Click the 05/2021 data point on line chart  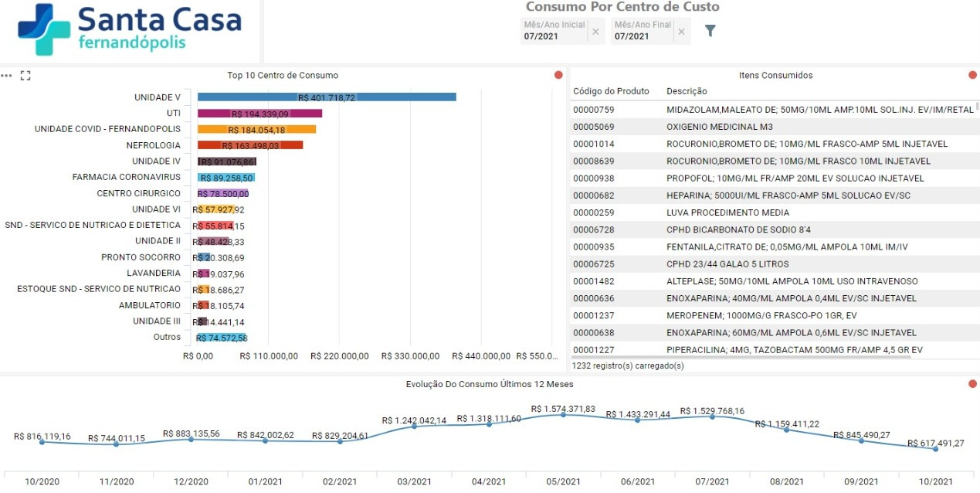(563, 415)
